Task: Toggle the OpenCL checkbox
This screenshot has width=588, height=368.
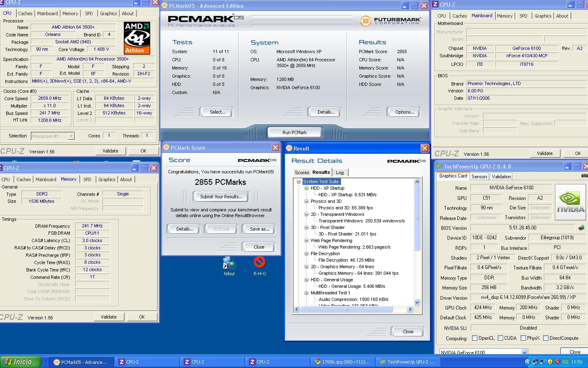Action: 474,338
